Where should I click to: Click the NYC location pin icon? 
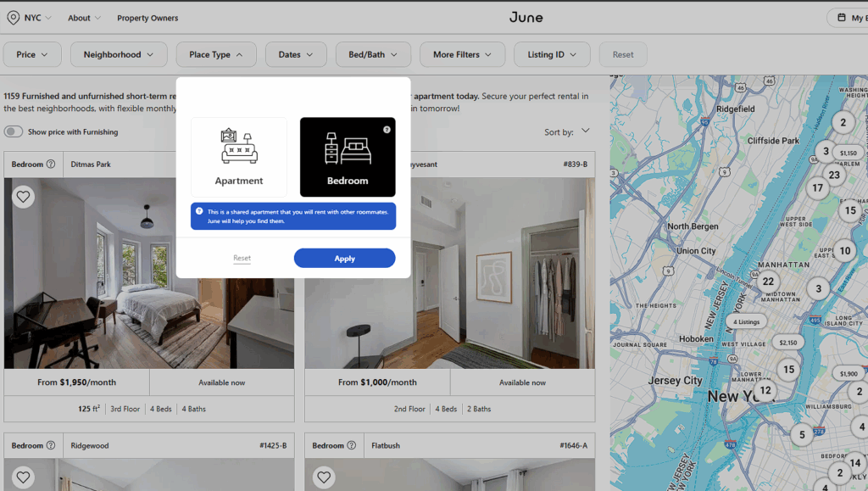tap(13, 18)
